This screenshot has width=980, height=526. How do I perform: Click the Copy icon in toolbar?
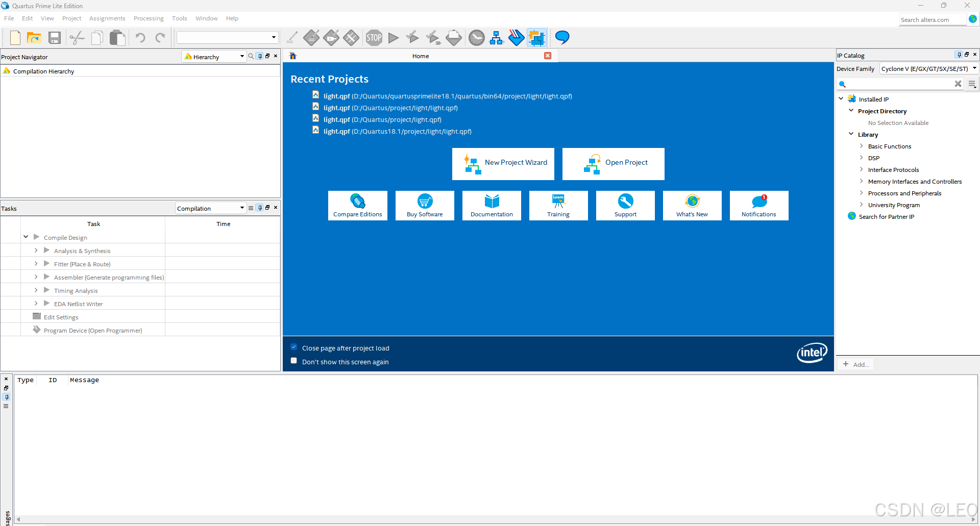coord(97,38)
